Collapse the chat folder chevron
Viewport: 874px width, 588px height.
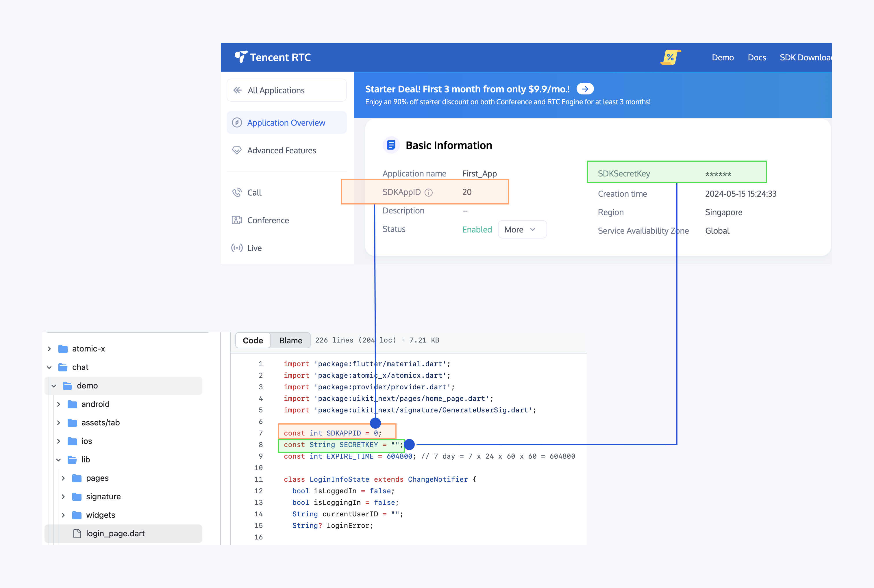tap(49, 367)
